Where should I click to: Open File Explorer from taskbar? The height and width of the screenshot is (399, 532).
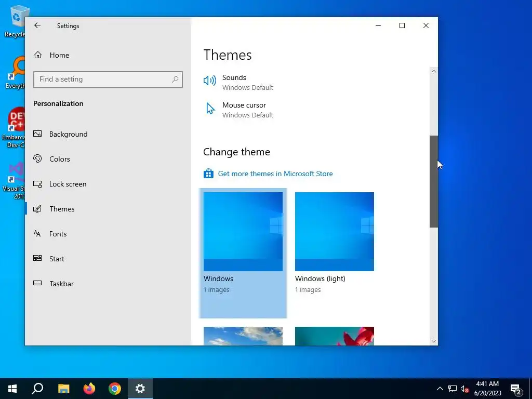(x=63, y=389)
